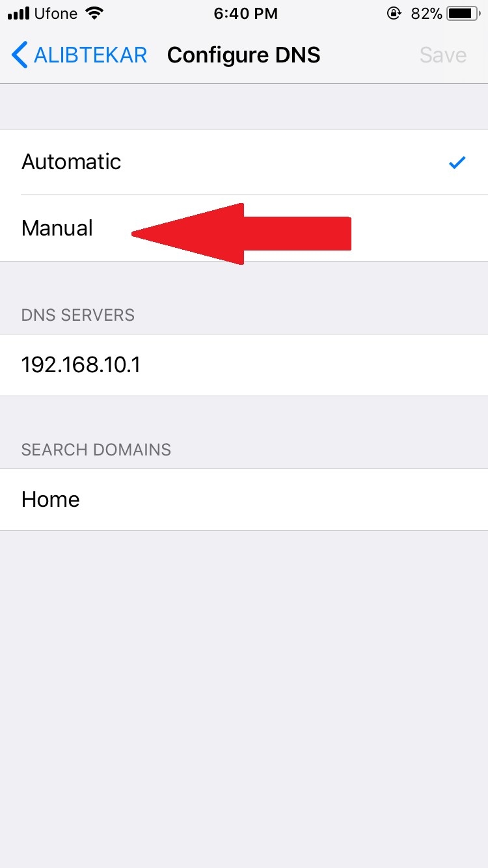Tap the 6:40 PM clock
Screen dimensions: 488x868
coord(245,13)
